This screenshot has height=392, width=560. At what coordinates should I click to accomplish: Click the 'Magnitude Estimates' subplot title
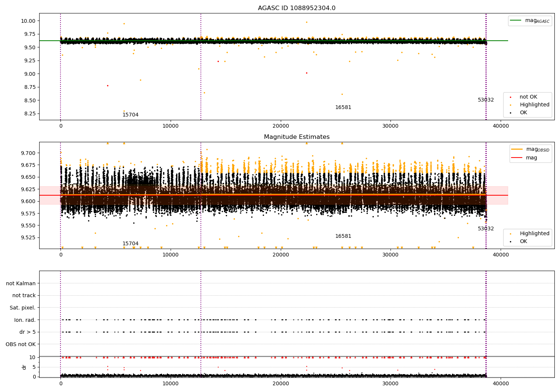[296, 137]
